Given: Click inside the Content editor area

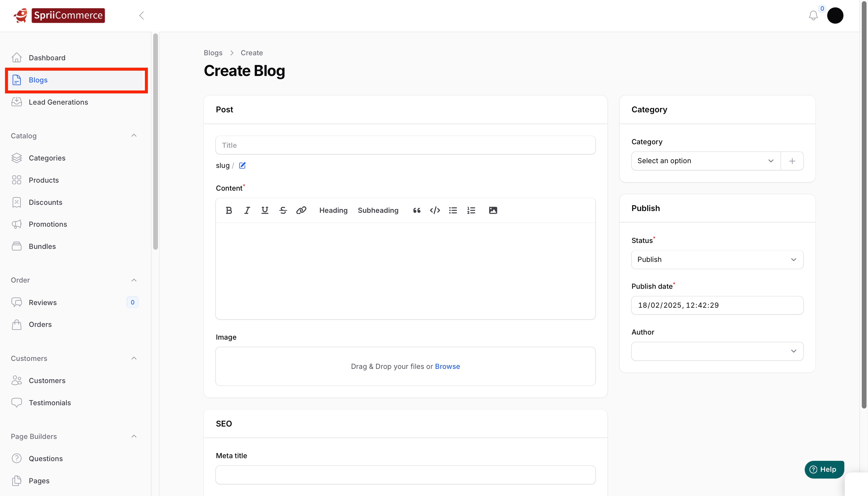Looking at the screenshot, I should [x=405, y=271].
